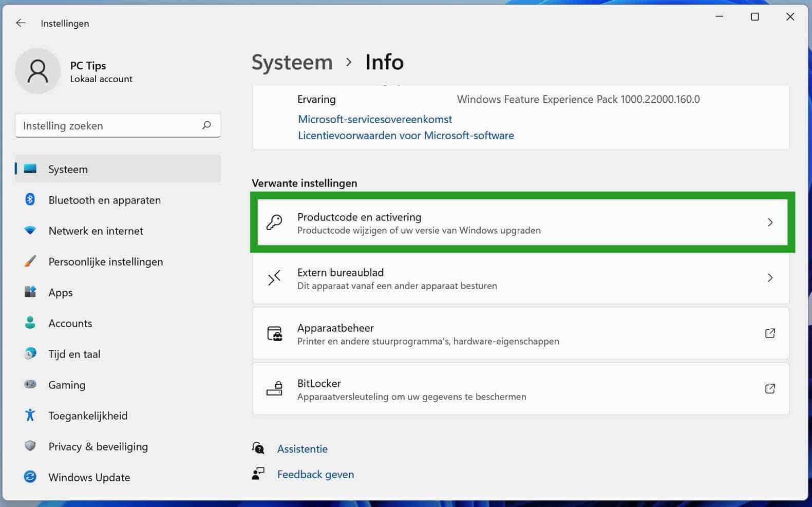Maximize the Instellingen window
812x507 pixels.
[755, 17]
